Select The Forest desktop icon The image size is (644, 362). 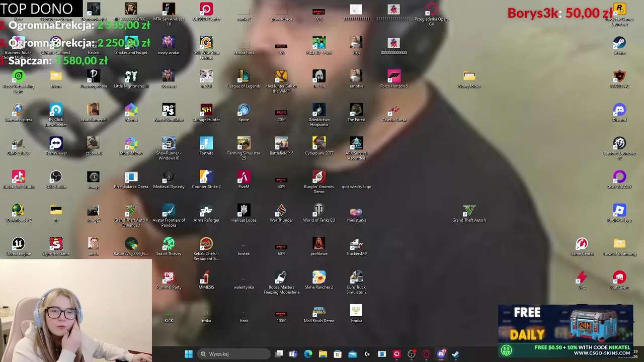[x=356, y=113]
